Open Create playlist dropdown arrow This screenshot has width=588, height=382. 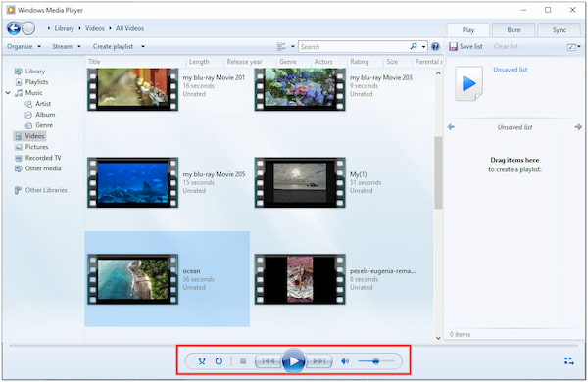(x=143, y=46)
